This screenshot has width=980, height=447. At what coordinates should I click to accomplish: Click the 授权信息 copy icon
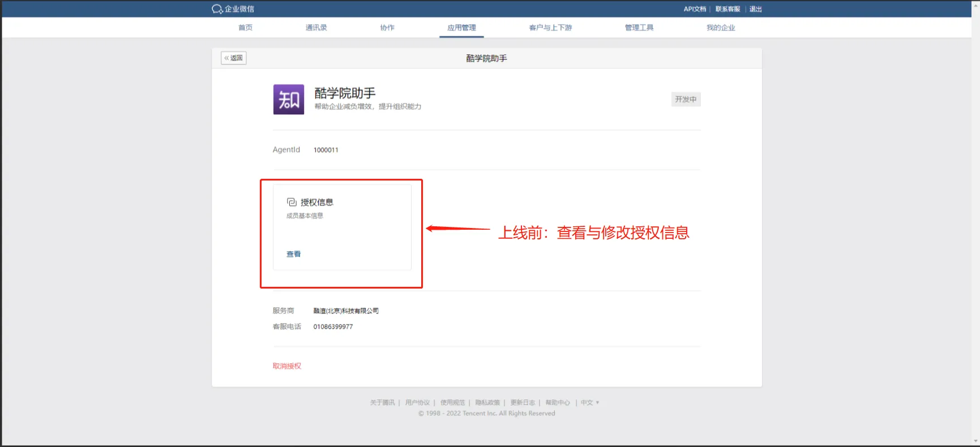coord(292,202)
